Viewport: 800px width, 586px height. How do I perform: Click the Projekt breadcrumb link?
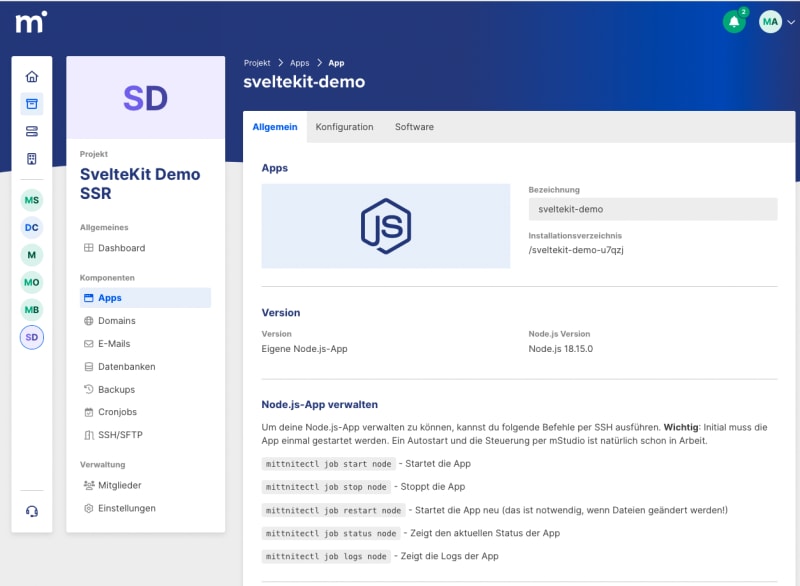257,63
